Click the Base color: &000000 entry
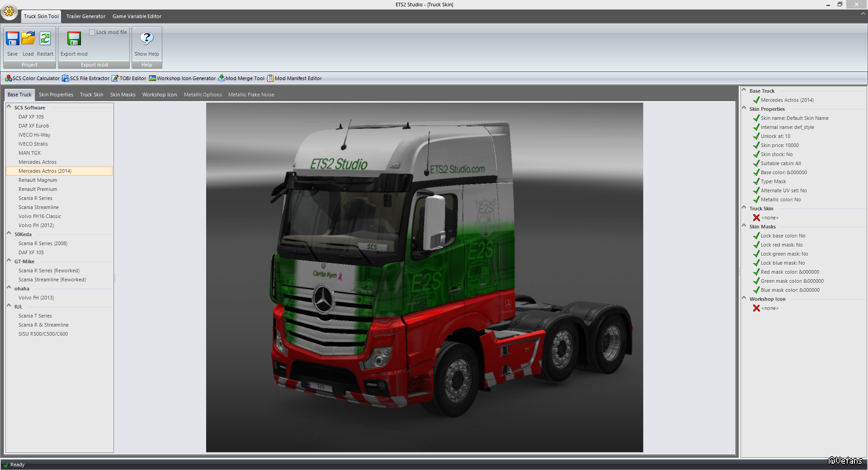The height and width of the screenshot is (470, 868). [784, 172]
